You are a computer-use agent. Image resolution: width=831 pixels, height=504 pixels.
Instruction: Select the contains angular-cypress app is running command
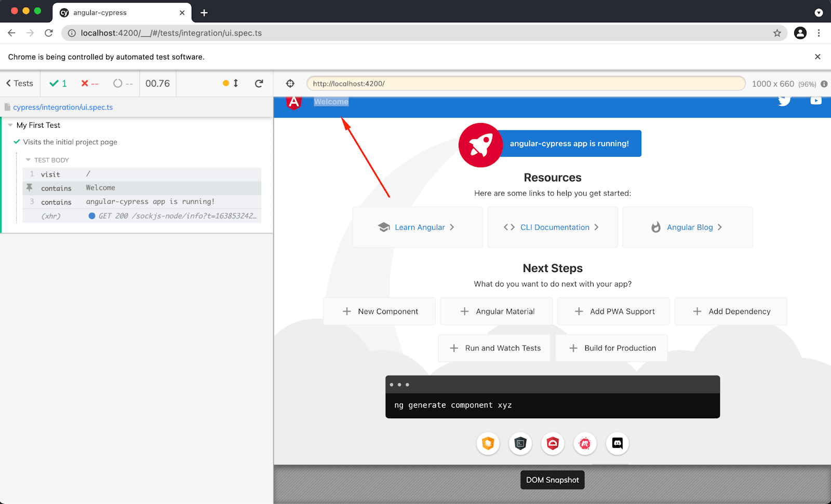tap(141, 202)
